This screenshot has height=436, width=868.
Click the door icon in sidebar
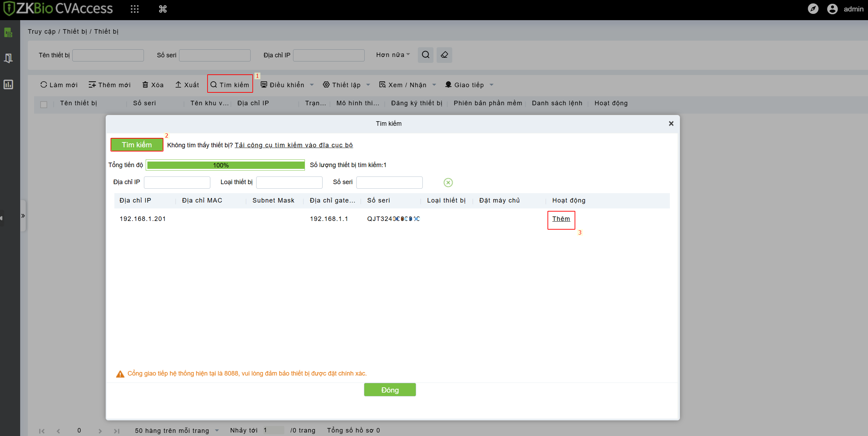8,58
